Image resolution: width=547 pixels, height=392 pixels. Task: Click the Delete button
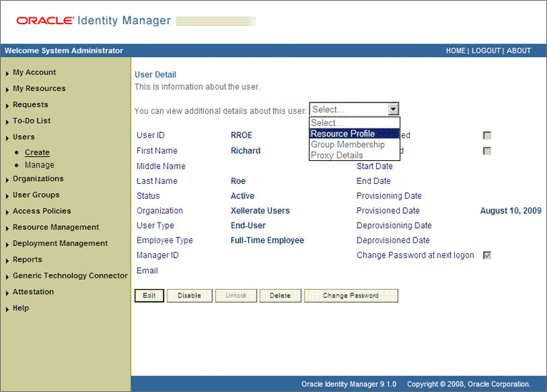pos(280,295)
